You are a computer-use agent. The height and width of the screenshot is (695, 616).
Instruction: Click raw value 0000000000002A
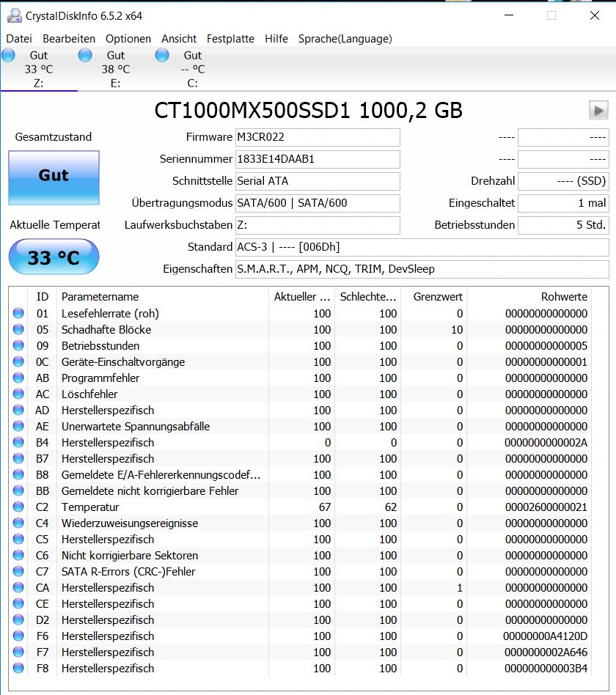546,443
